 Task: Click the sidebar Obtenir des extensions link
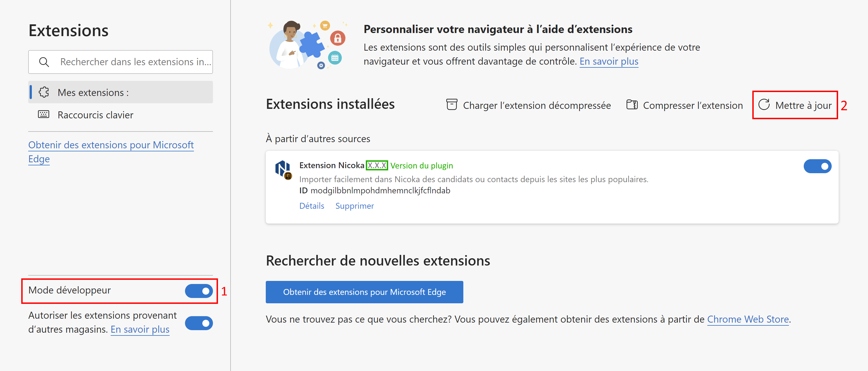click(111, 145)
